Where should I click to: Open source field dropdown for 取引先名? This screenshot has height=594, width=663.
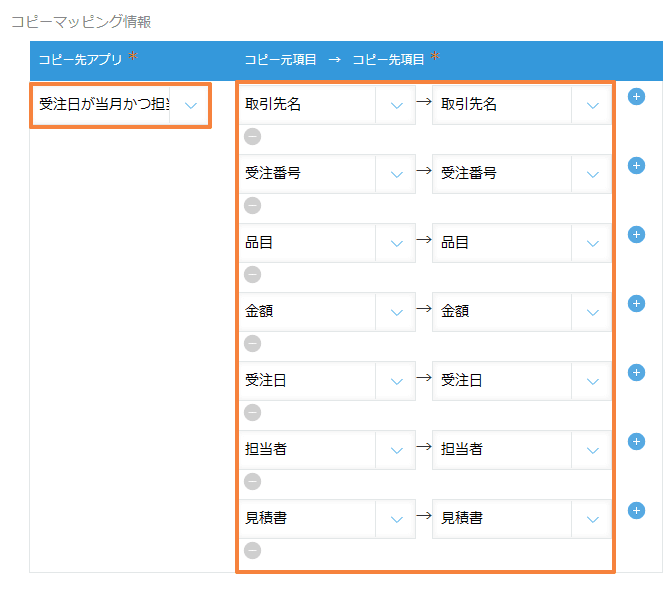coord(327,105)
